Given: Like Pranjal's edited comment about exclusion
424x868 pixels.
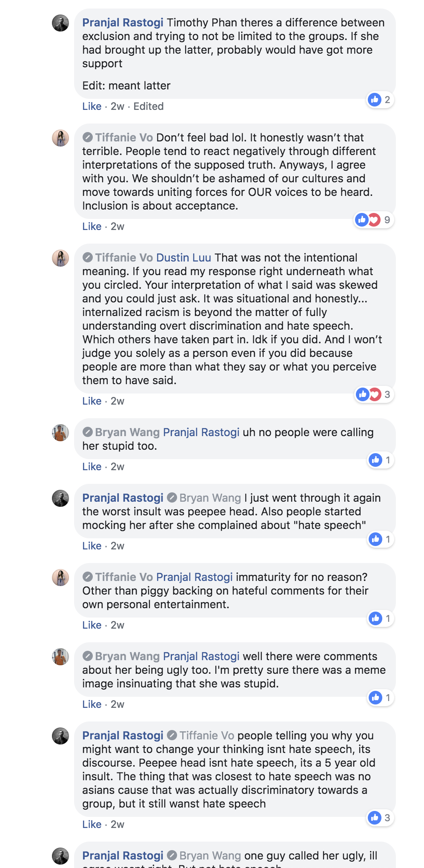Looking at the screenshot, I should [x=92, y=106].
